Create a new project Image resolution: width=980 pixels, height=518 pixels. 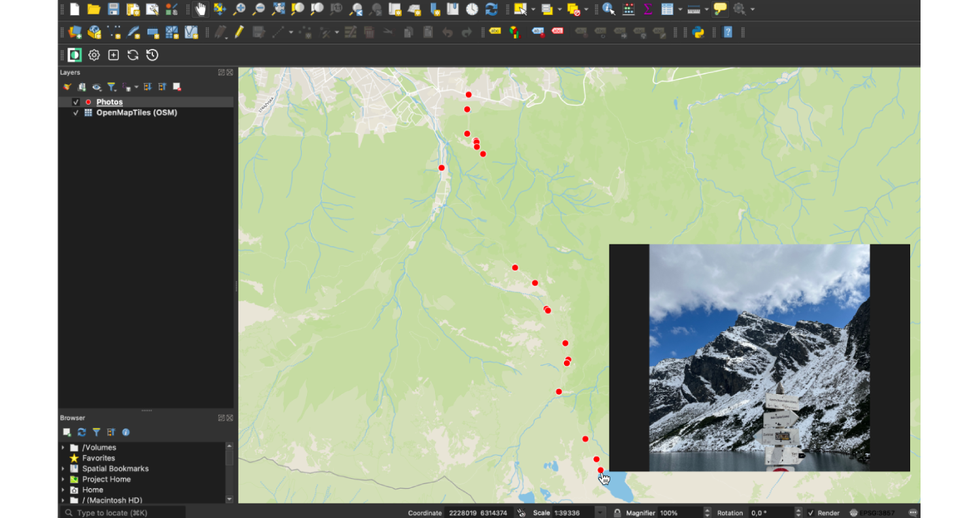point(74,8)
